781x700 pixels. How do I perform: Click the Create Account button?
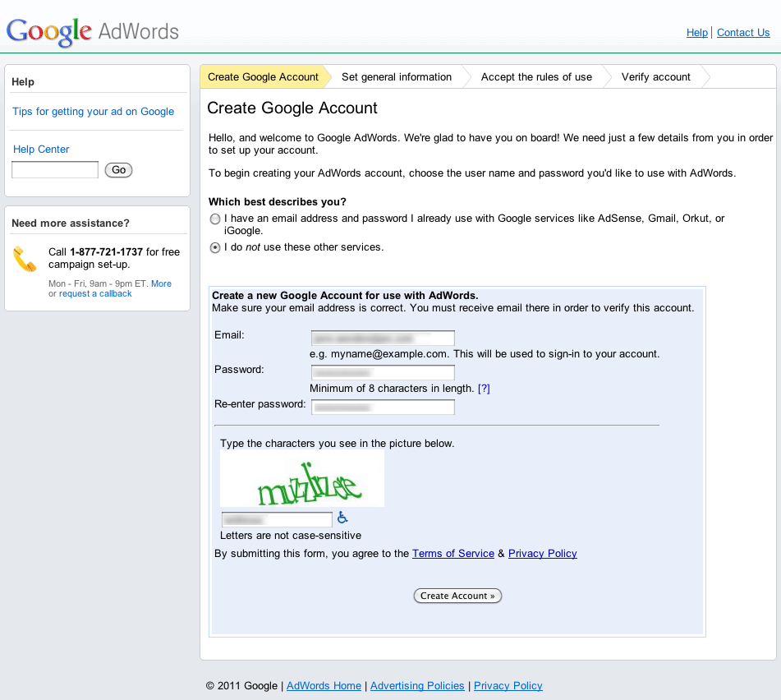coord(457,596)
